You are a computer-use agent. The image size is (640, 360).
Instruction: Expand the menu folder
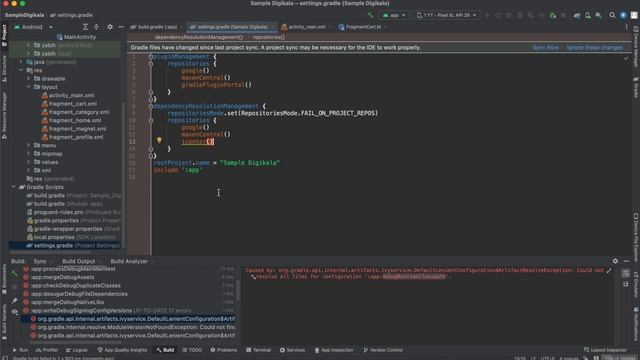[x=29, y=145]
